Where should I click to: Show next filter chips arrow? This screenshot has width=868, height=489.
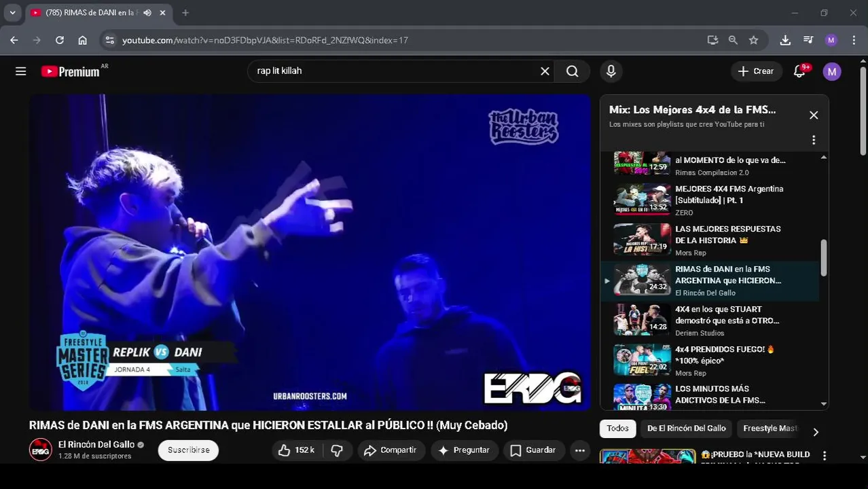click(x=816, y=432)
